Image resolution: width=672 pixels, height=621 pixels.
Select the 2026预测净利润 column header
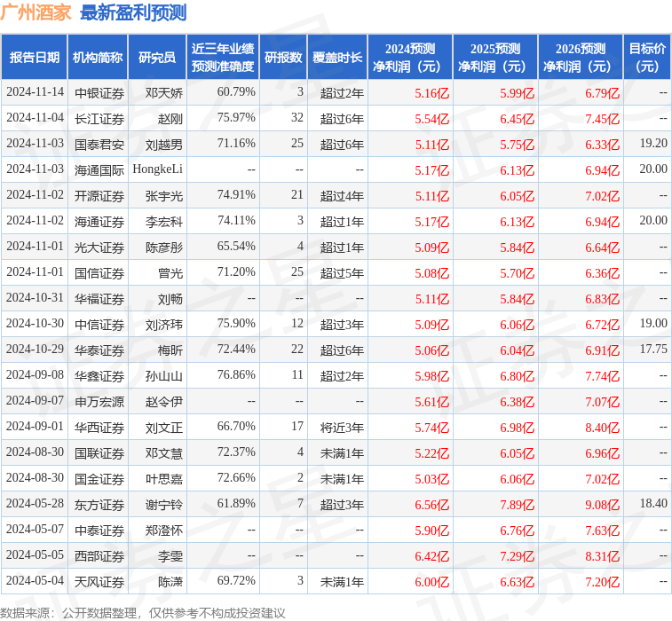(x=581, y=57)
